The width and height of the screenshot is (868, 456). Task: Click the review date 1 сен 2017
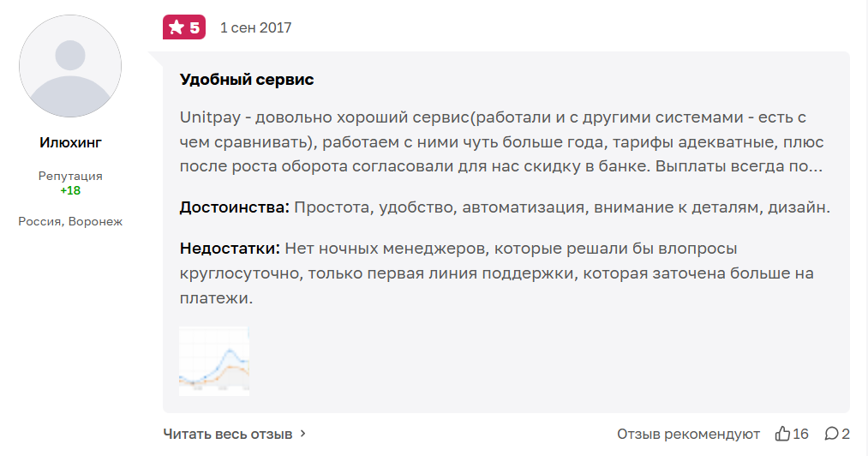pos(255,27)
